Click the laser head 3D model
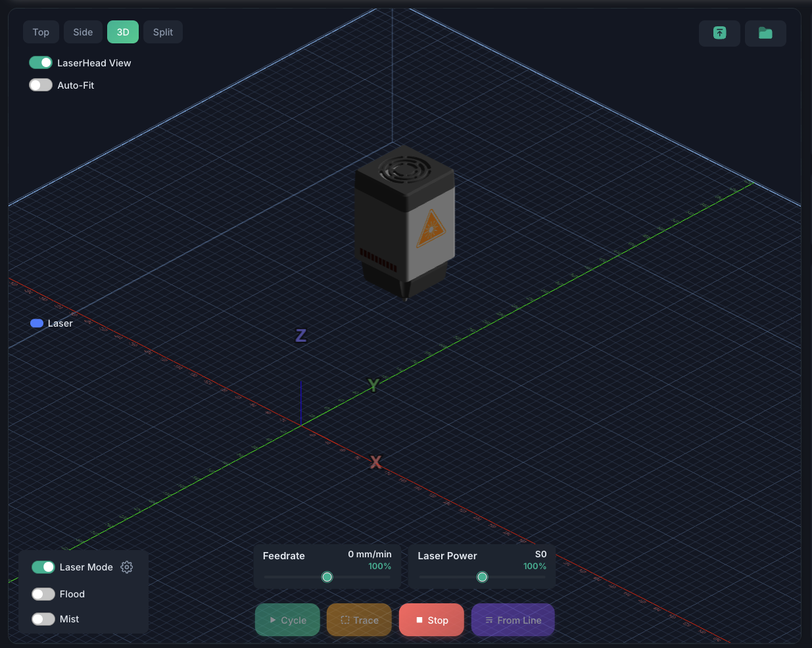The image size is (812, 648). [x=404, y=223]
